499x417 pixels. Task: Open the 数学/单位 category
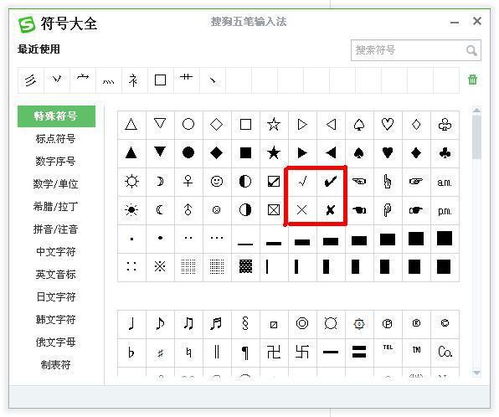[56, 184]
